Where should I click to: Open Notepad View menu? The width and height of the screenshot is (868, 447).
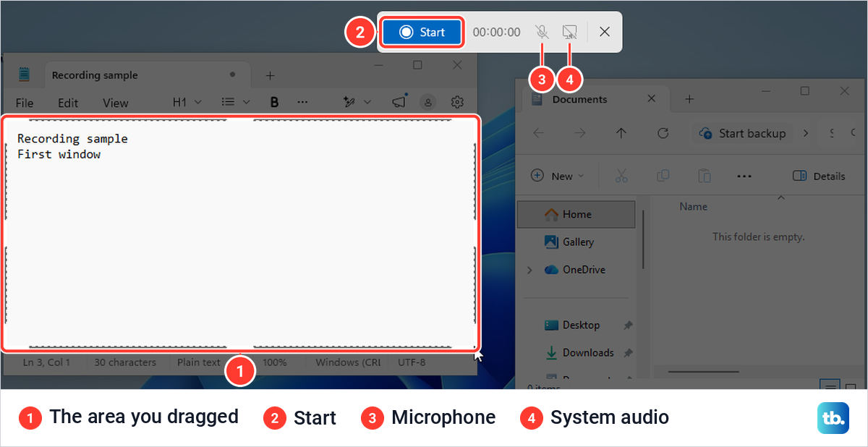pyautogui.click(x=115, y=103)
